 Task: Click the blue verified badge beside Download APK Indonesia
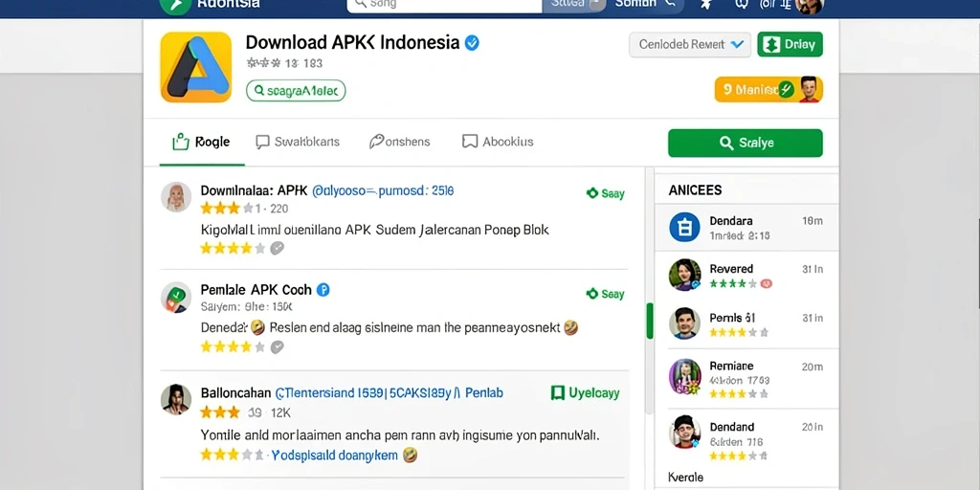(473, 43)
